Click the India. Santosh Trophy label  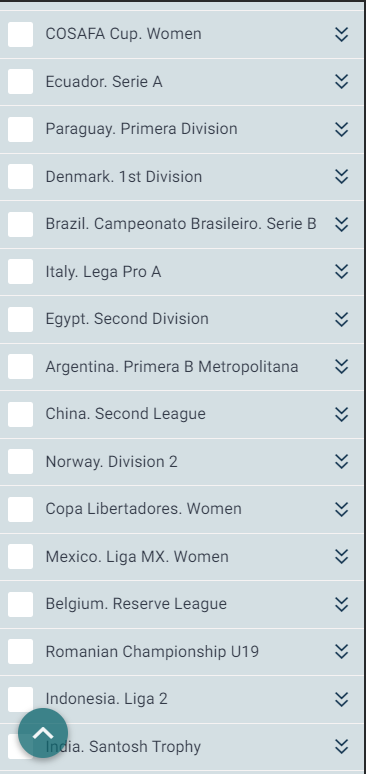[x=123, y=747]
